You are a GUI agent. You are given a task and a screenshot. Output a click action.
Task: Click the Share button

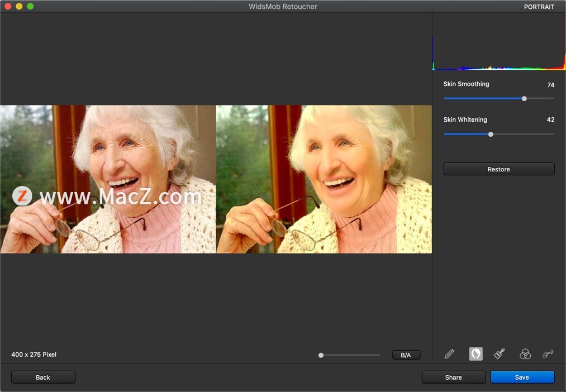(453, 377)
